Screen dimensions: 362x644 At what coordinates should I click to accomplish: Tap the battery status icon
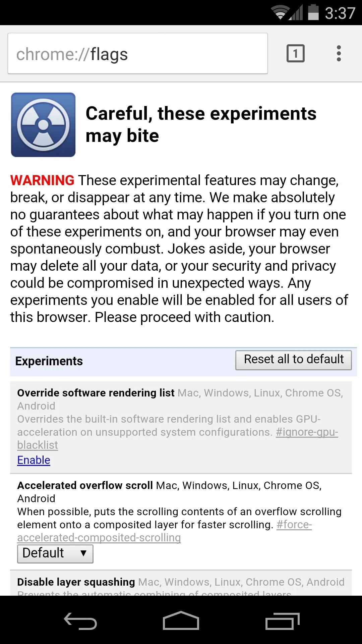[313, 12]
